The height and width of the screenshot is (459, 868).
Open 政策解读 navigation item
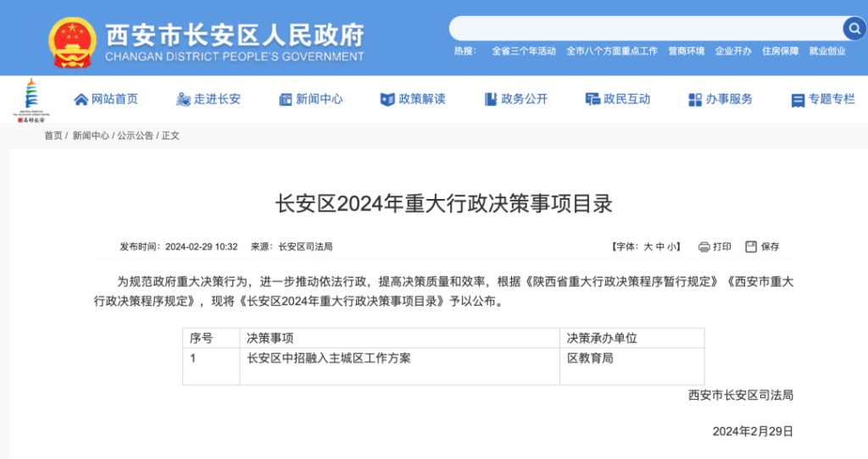413,99
